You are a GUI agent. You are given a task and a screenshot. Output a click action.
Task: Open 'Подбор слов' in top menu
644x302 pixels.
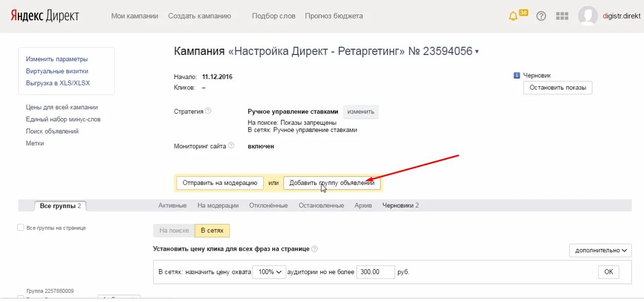(274, 16)
